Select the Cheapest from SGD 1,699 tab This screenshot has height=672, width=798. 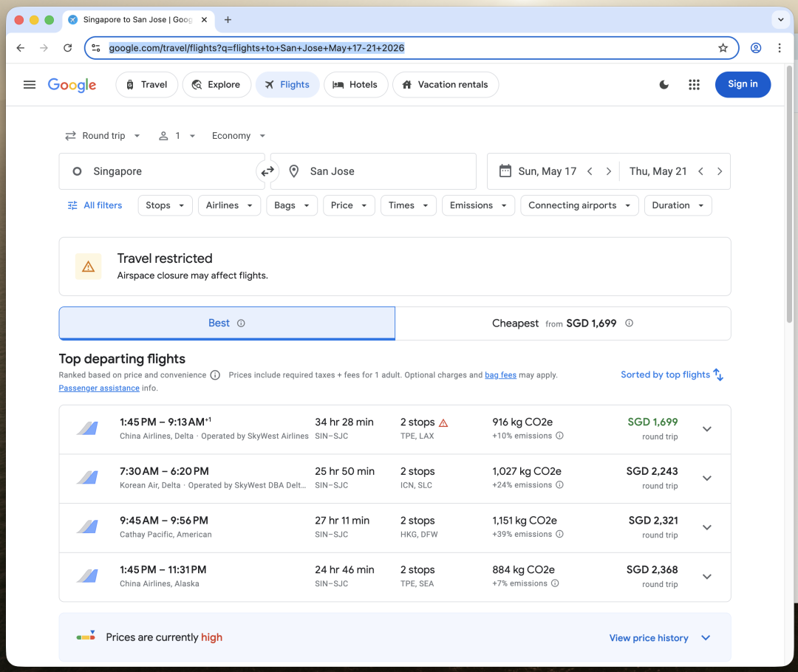[563, 323]
